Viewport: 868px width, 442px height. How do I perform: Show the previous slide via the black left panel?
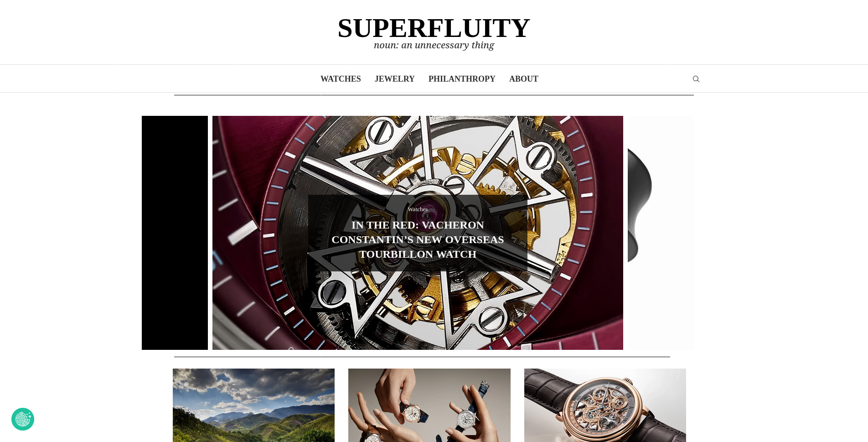point(175,233)
